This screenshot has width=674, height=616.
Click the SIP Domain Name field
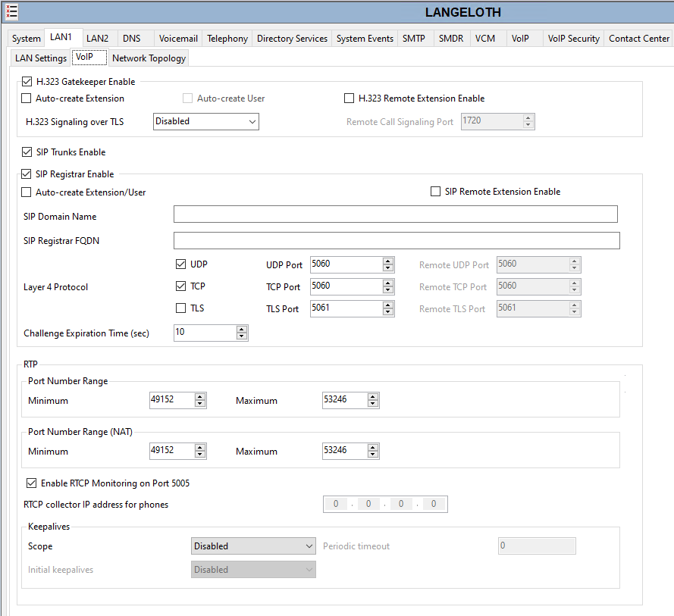coord(396,214)
